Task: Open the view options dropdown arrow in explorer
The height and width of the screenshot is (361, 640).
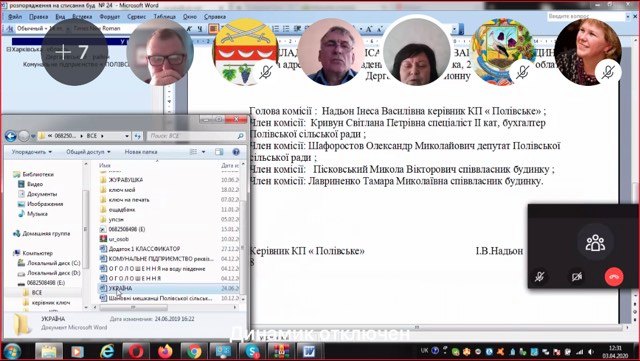Action: (203, 152)
